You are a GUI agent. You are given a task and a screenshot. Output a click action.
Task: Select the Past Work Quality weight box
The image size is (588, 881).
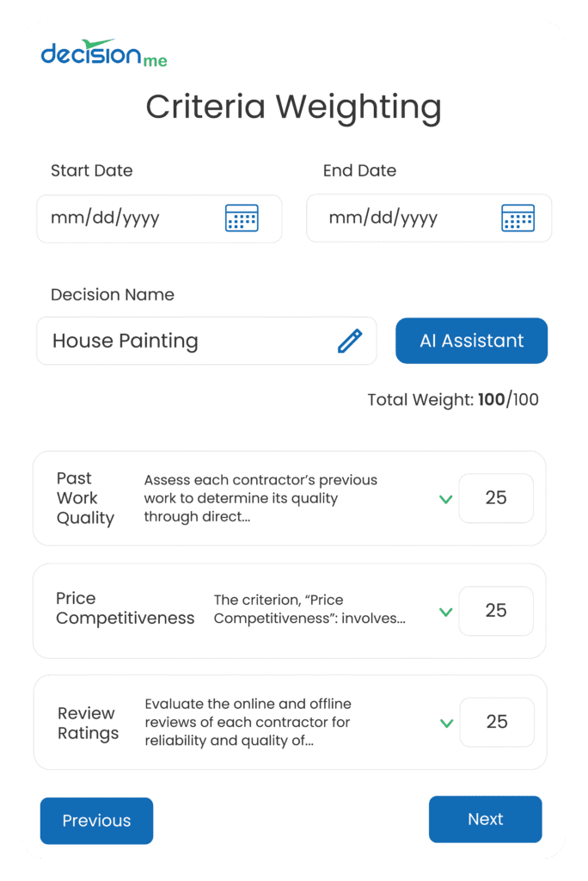click(496, 498)
